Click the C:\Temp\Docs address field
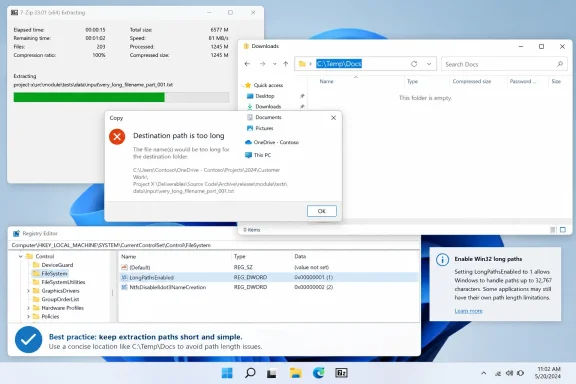 click(x=366, y=64)
